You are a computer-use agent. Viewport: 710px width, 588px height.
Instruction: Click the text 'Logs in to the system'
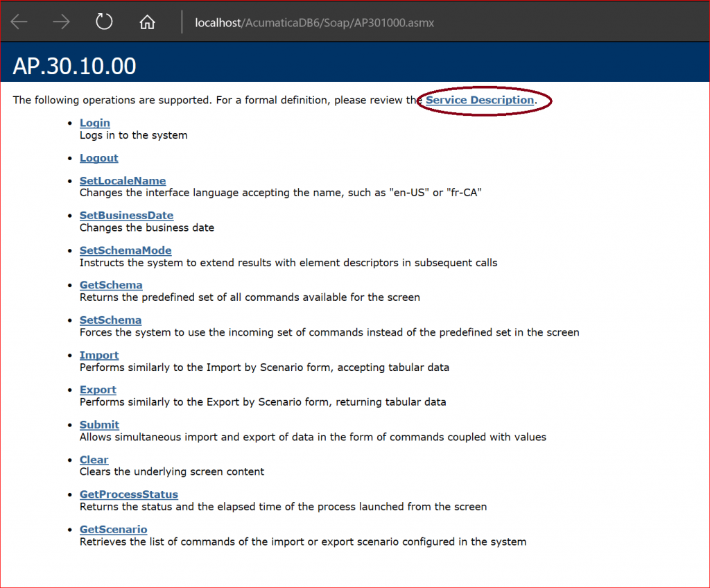coord(134,135)
